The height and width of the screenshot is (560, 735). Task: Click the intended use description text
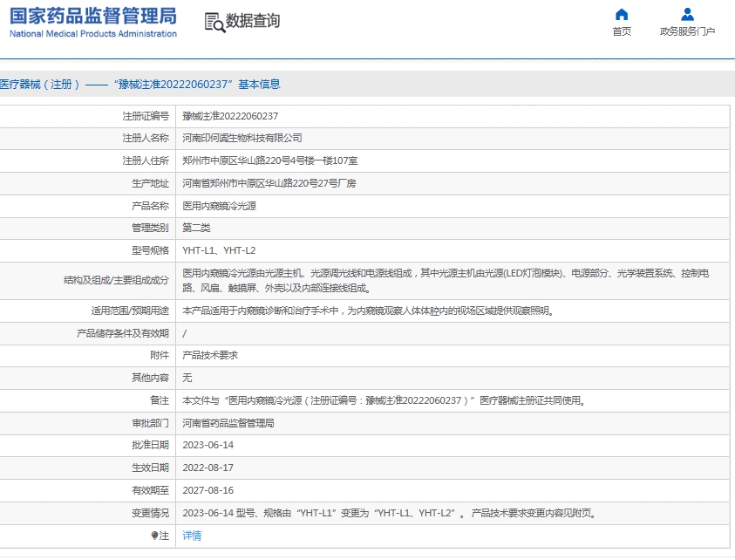[369, 311]
